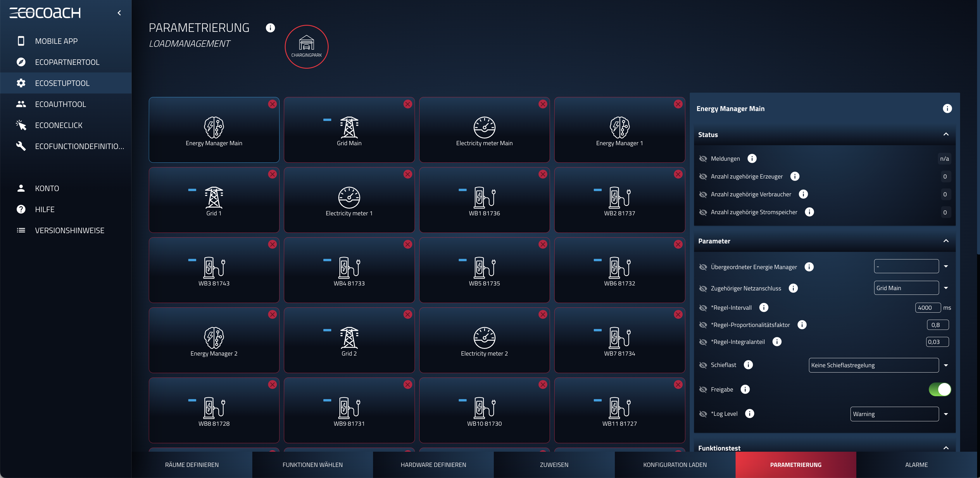Toggle visibility of Anzahl zugehörige Verbraucher
Screen dimensions: 980x478
coord(703,195)
